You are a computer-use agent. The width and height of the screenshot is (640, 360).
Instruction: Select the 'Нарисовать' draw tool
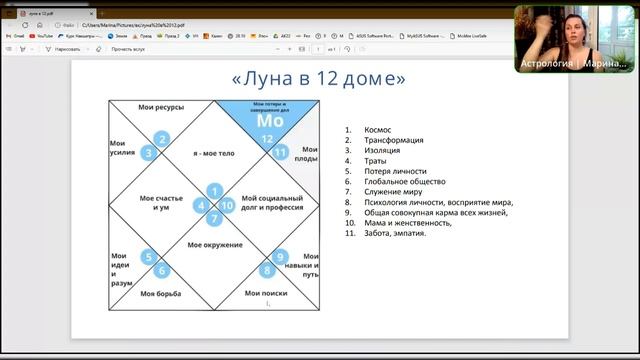pos(63,49)
